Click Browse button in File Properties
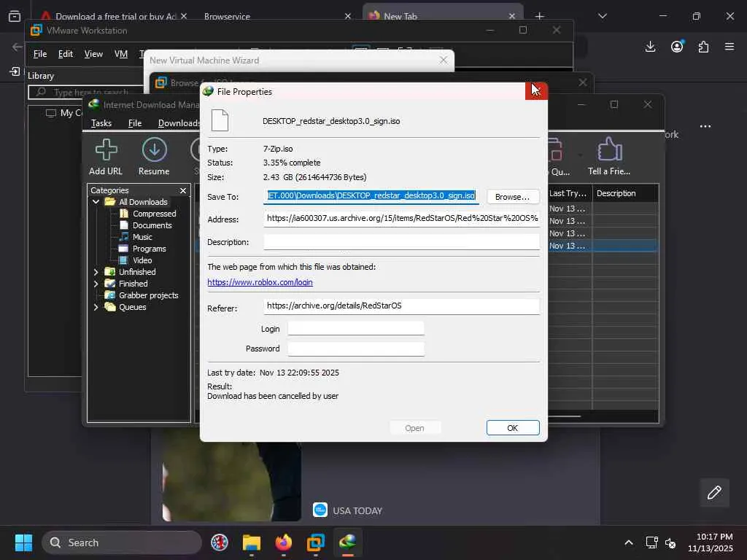The height and width of the screenshot is (560, 747). point(512,197)
